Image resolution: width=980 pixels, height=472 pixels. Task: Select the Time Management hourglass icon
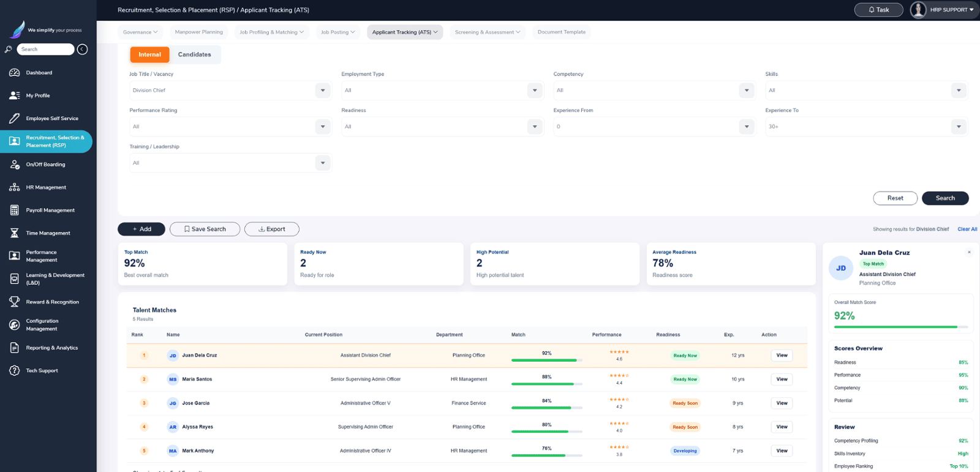click(15, 233)
